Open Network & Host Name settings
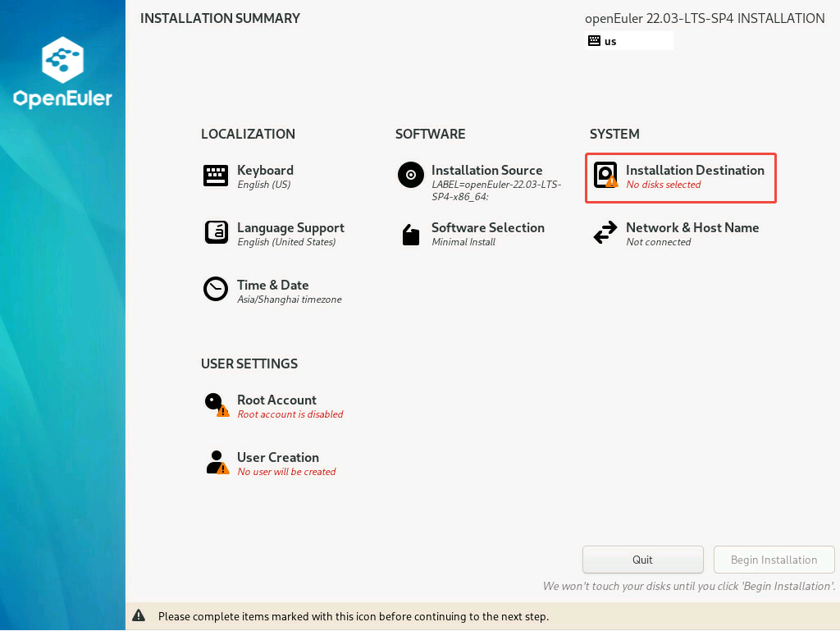This screenshot has width=840, height=631. click(x=692, y=227)
